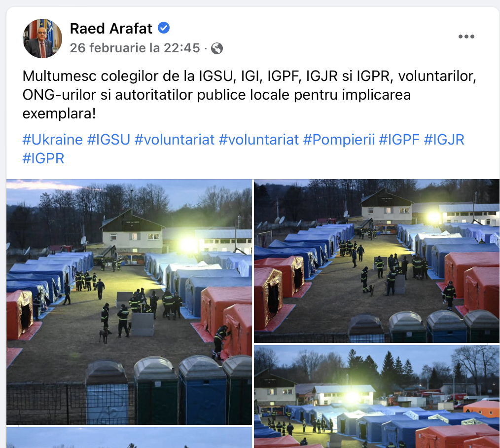Viewport: 500px width, 448px height.
Task: Open the post options three-dot menu
Action: [466, 37]
